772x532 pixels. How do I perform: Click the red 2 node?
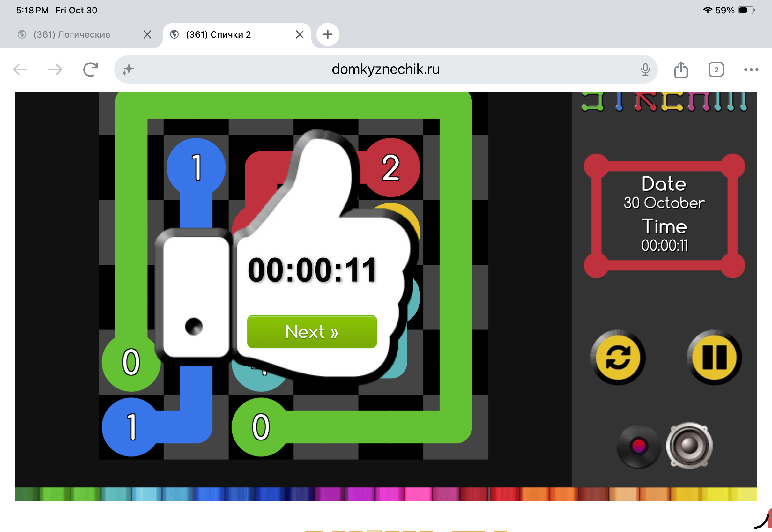point(391,167)
